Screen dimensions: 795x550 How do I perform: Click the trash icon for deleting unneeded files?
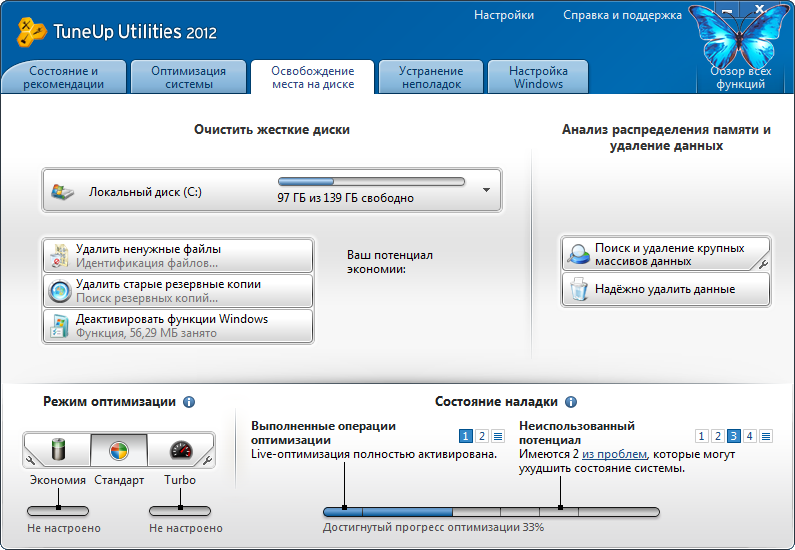tap(60, 256)
